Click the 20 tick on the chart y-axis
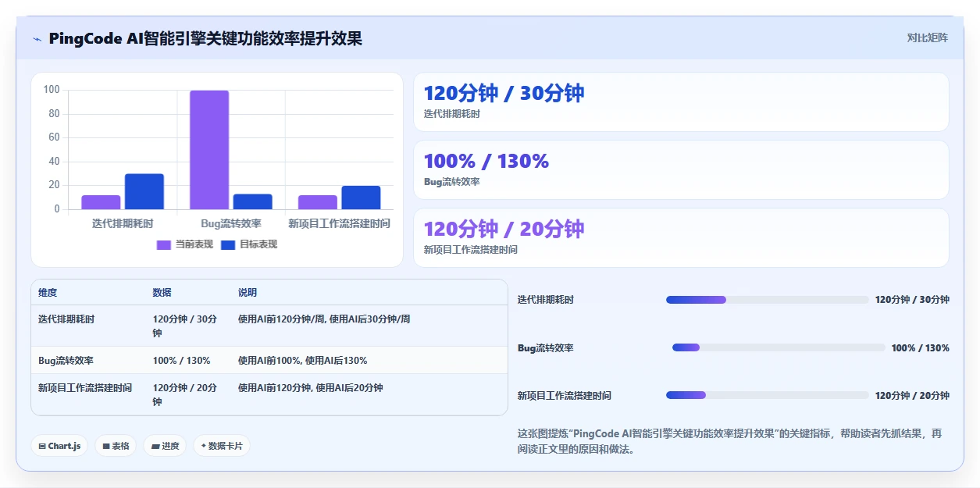The width and height of the screenshot is (980, 488). click(x=54, y=185)
